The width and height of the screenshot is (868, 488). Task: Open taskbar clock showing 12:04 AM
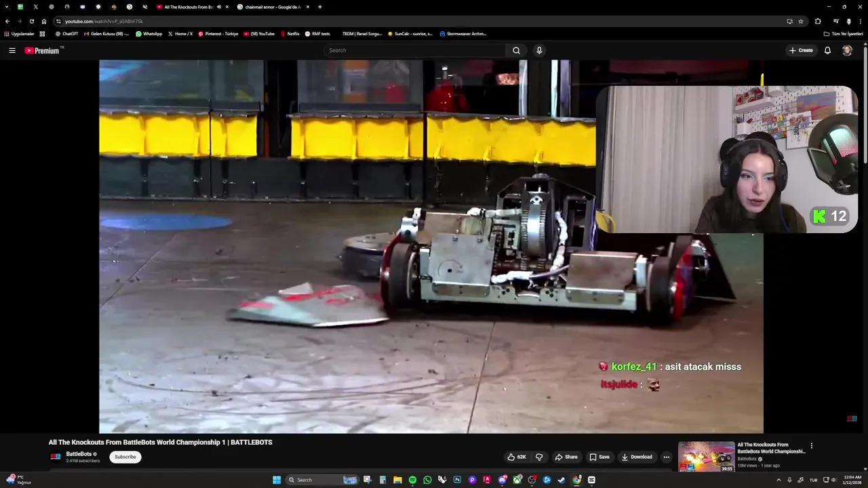852,480
